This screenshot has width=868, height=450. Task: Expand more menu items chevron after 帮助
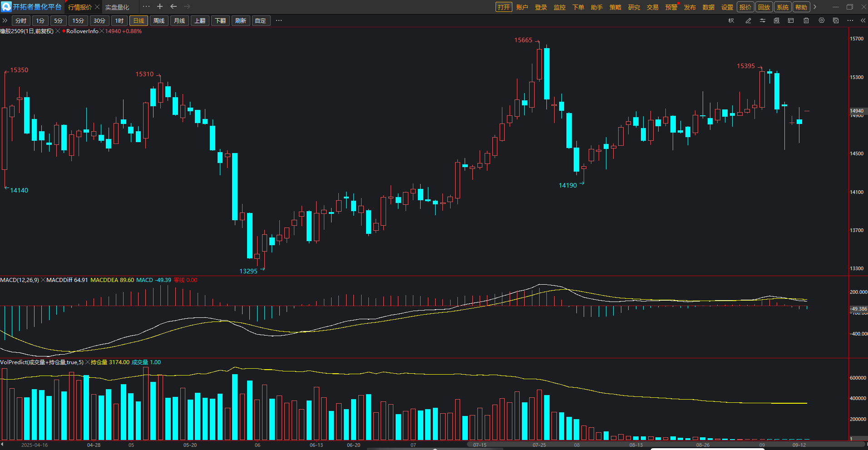[815, 7]
